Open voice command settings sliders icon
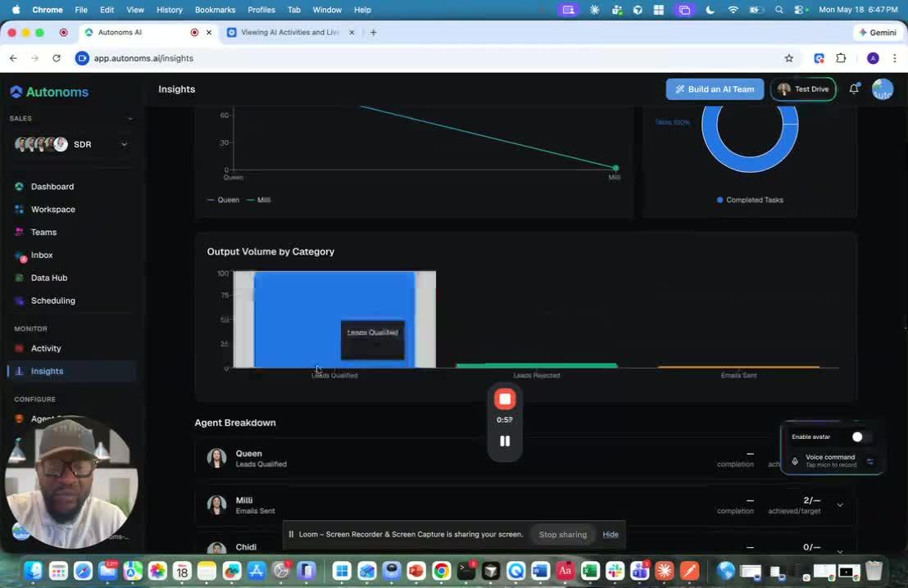The width and height of the screenshot is (908, 588). pyautogui.click(x=870, y=461)
